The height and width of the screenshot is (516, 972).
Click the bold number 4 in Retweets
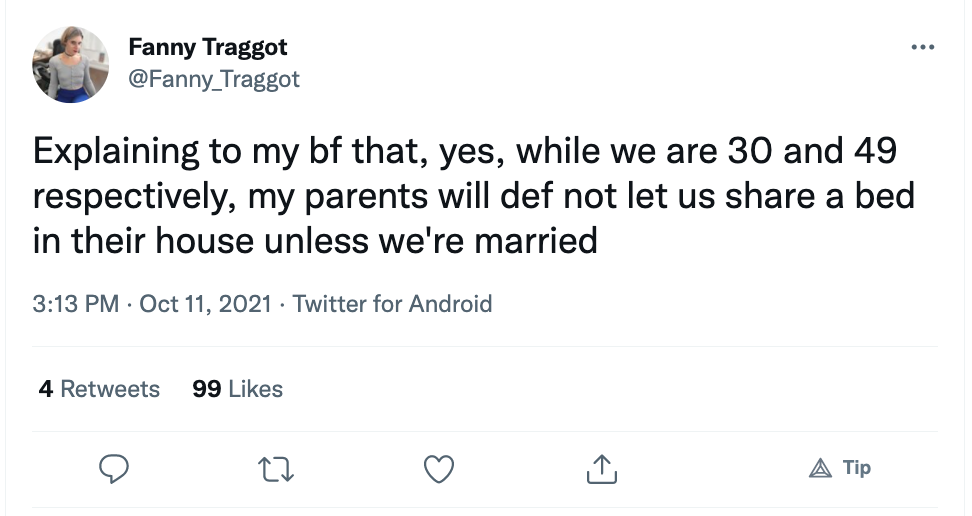coord(46,389)
